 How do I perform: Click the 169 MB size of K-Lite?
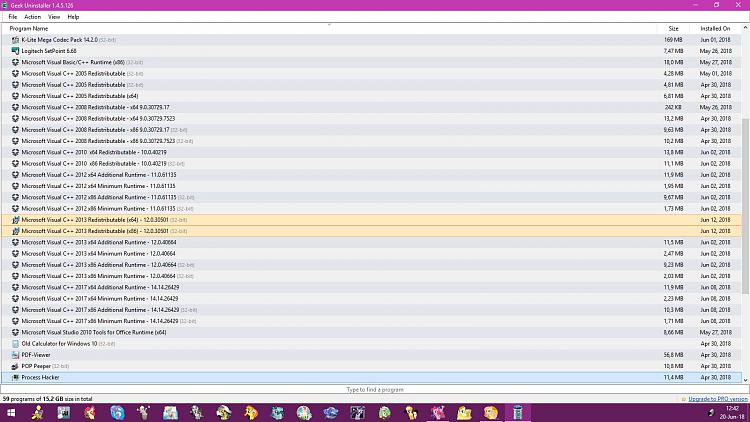click(673, 40)
